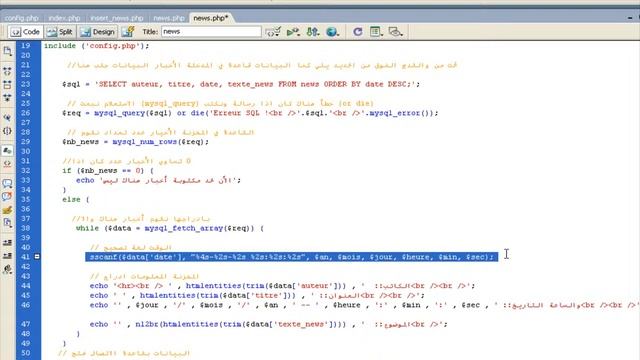Open the browser check menu

point(273,32)
